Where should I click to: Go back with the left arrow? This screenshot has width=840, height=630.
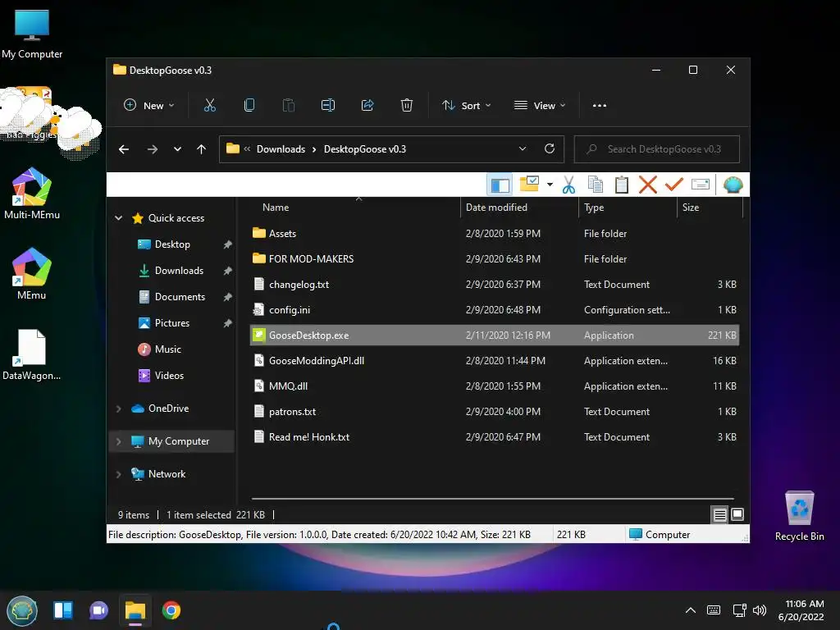pos(124,149)
